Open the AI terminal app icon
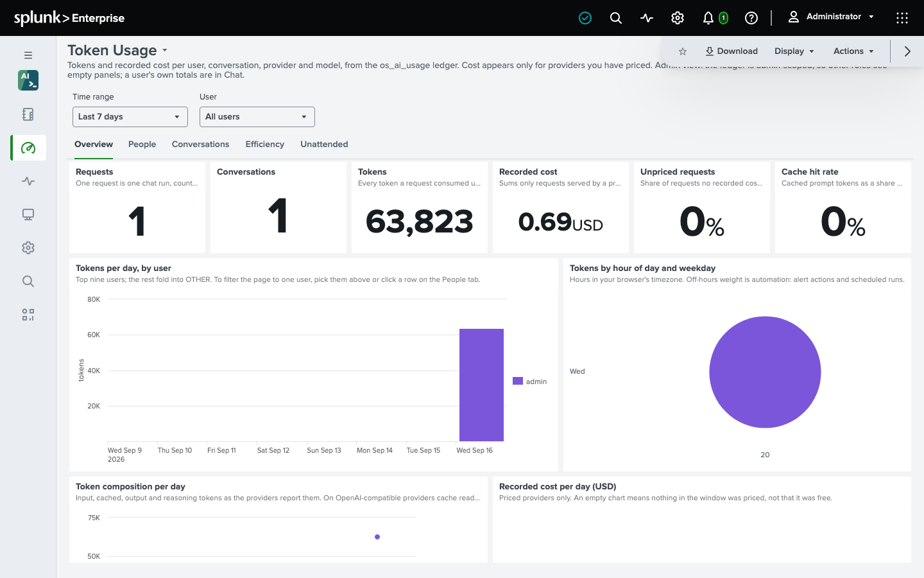924x578 pixels. pyautogui.click(x=28, y=80)
